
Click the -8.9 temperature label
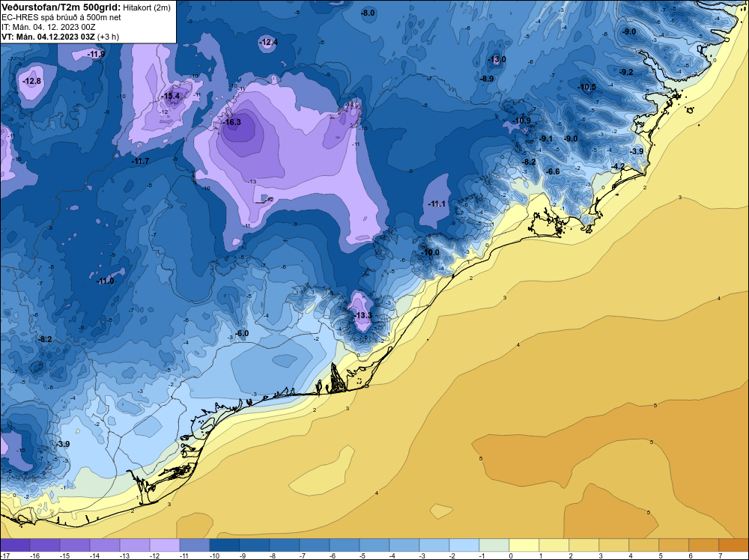(488, 79)
